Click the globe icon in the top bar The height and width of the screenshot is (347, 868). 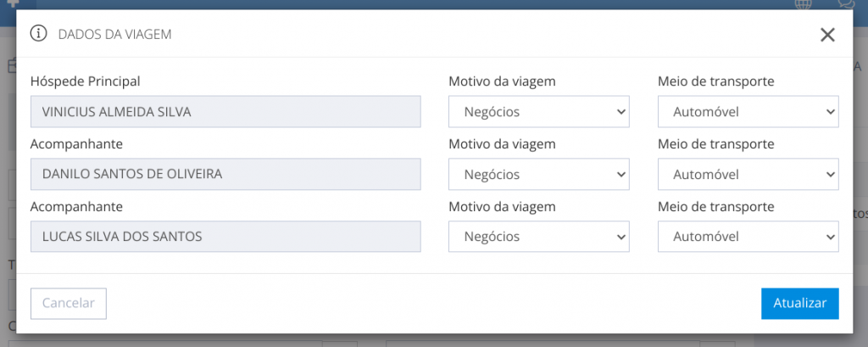tap(803, 3)
